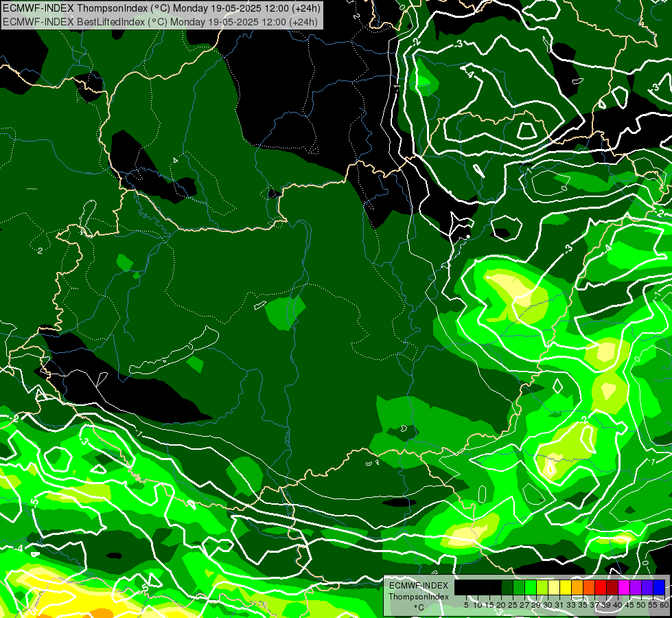672x618 pixels.
Task: Click the magenta 40-45 legend swatch
Action: [x=624, y=587]
